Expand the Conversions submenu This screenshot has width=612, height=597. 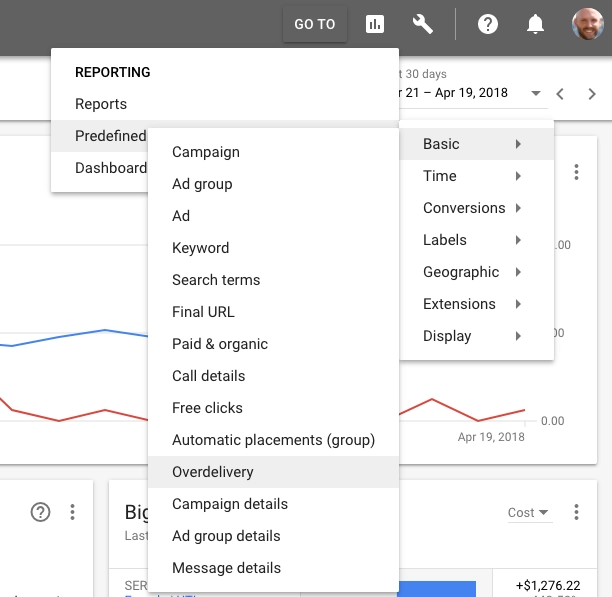[x=476, y=208]
